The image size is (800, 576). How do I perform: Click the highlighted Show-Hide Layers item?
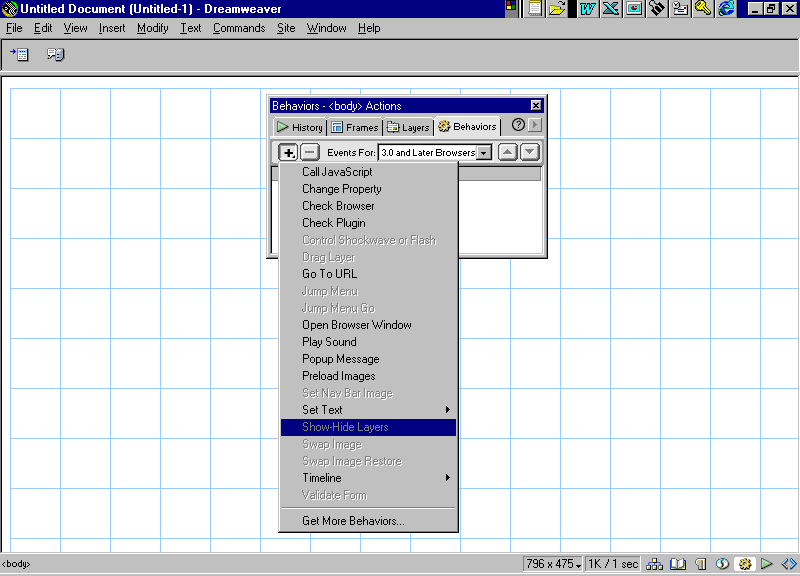(x=368, y=427)
